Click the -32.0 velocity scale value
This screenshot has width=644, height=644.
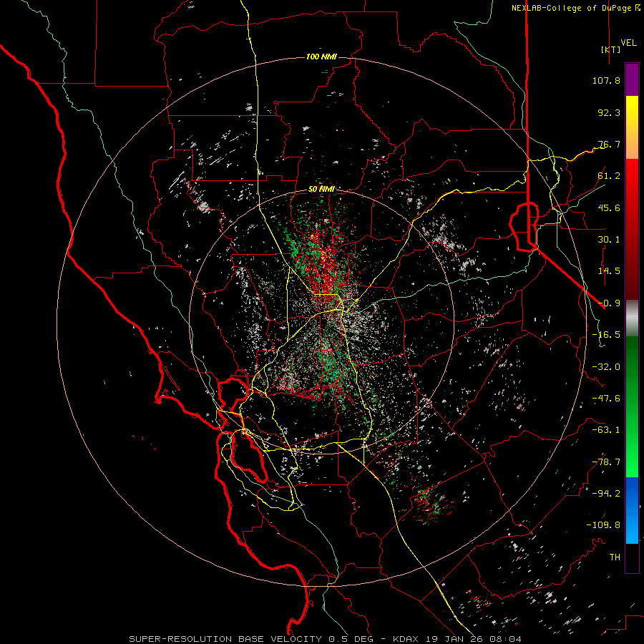pyautogui.click(x=606, y=367)
